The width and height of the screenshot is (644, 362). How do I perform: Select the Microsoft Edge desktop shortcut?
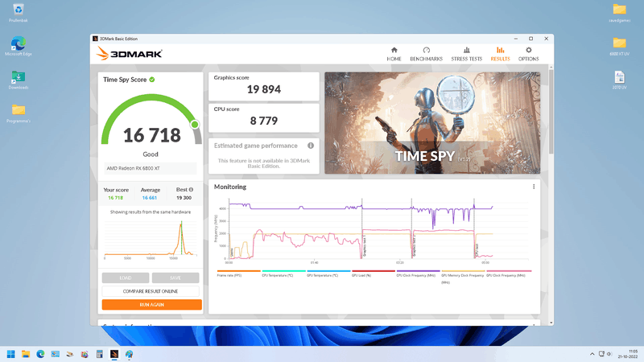point(18,46)
